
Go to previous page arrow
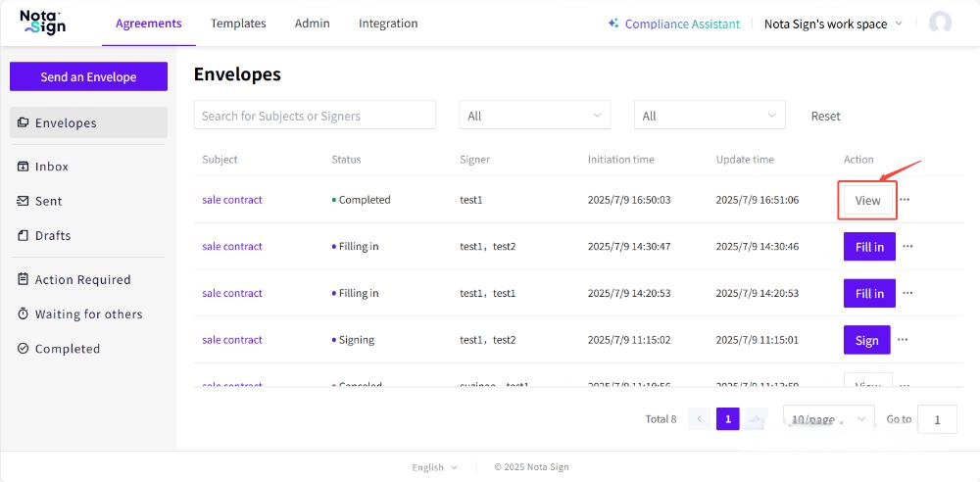[x=700, y=419]
